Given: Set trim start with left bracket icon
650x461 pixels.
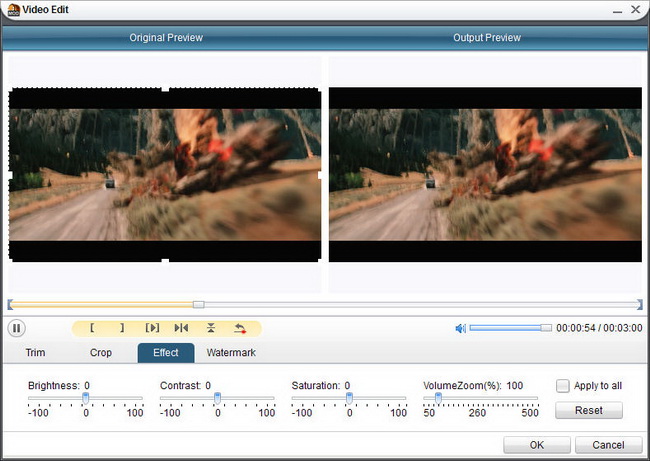Looking at the screenshot, I should pyautogui.click(x=92, y=328).
